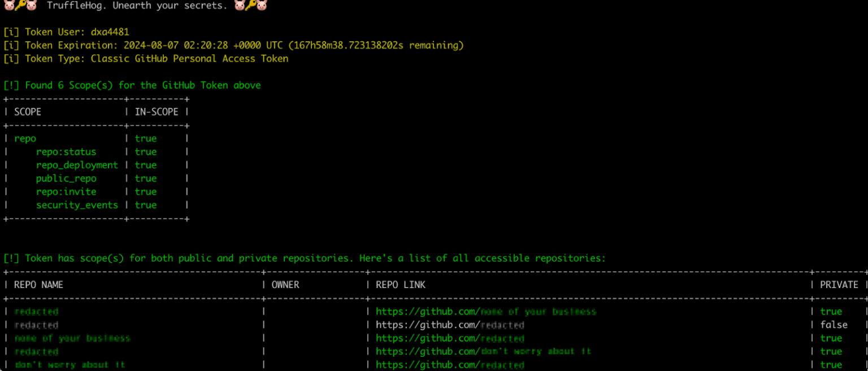Screen dimensions: 868x371
Task: Click the 'true' value for repo:invite
Action: [x=146, y=191]
